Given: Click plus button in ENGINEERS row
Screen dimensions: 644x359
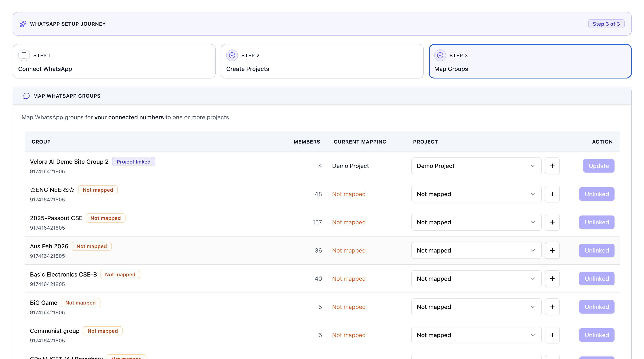Looking at the screenshot, I should 552,194.
